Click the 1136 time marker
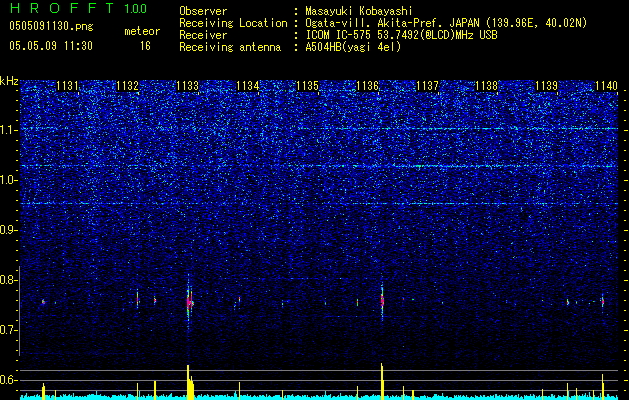 click(x=367, y=86)
